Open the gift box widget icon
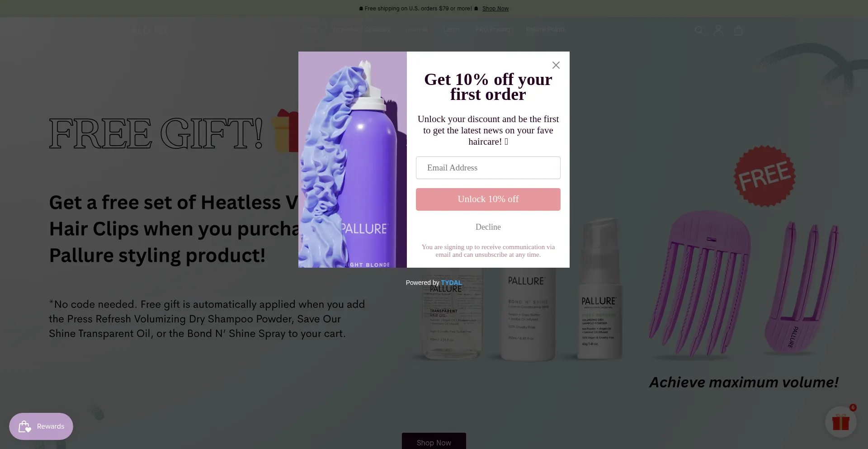Viewport: 868px width, 449px height. [x=840, y=422]
